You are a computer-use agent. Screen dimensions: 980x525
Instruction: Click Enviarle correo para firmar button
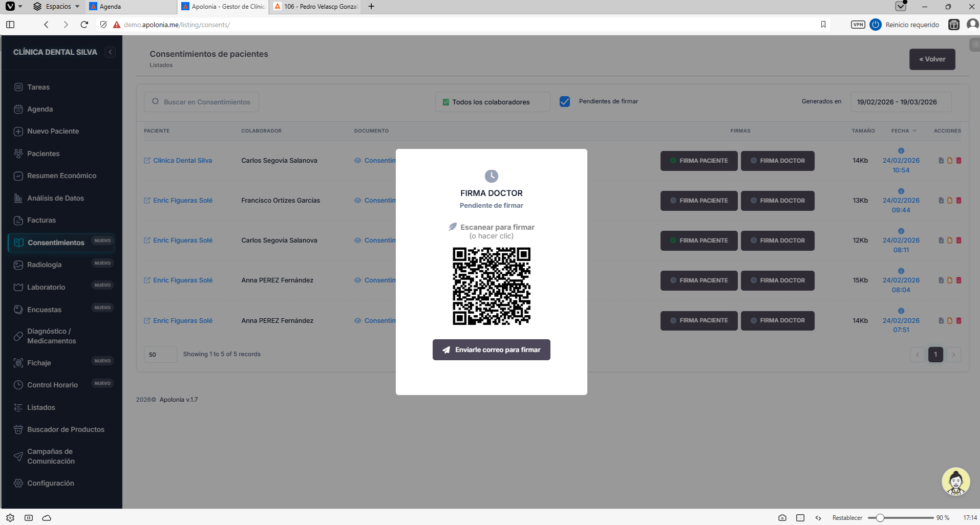[x=492, y=350]
